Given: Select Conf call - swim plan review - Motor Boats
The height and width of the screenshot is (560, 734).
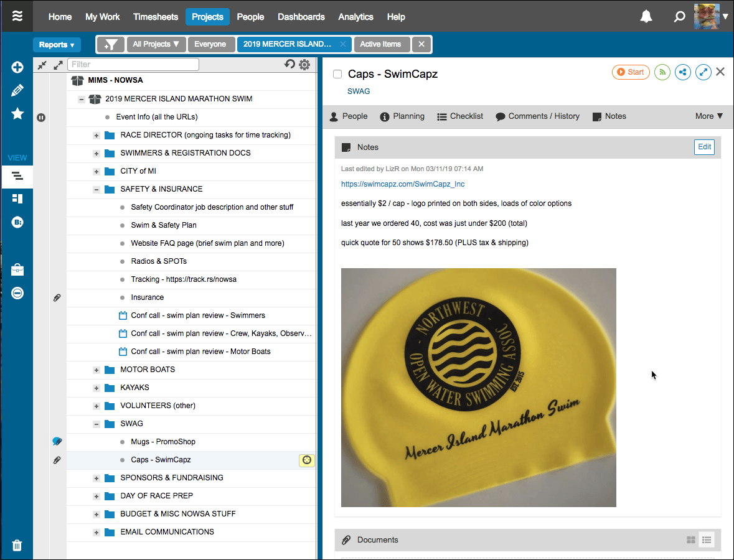Looking at the screenshot, I should 200,352.
